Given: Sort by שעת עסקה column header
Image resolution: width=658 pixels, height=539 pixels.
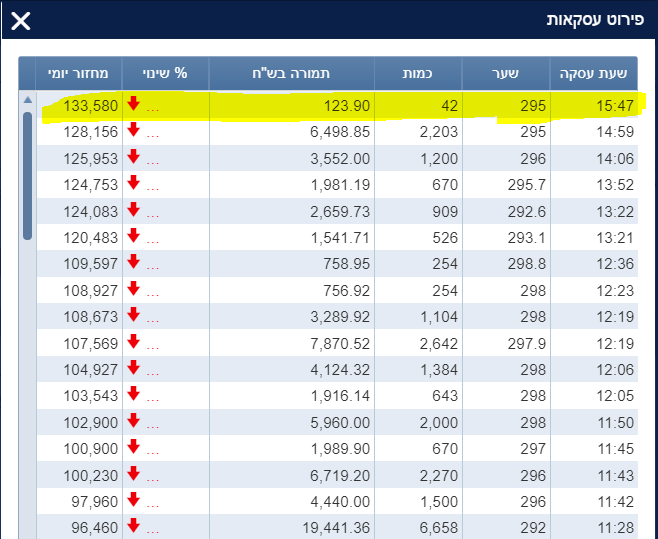Looking at the screenshot, I should tap(599, 73).
